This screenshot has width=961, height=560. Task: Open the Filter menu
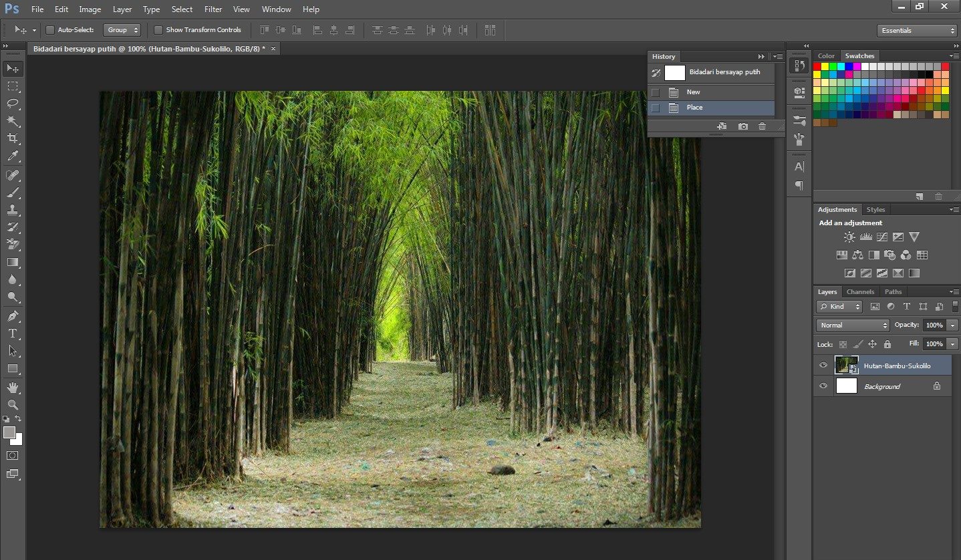tap(213, 9)
